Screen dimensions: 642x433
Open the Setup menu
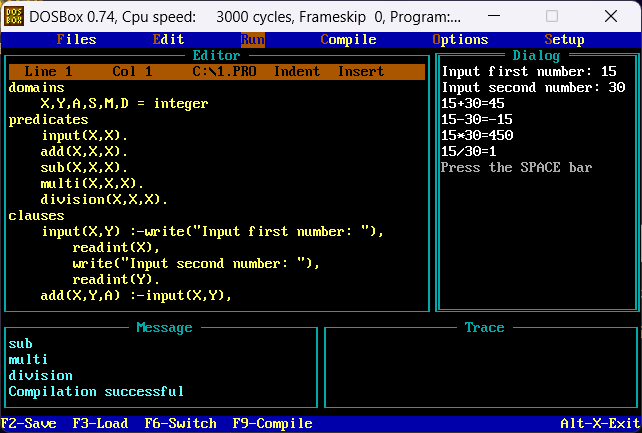(564, 40)
